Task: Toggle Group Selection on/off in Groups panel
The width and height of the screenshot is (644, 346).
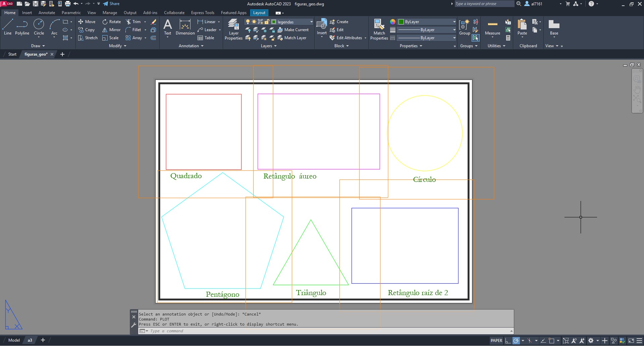Action: (475, 38)
